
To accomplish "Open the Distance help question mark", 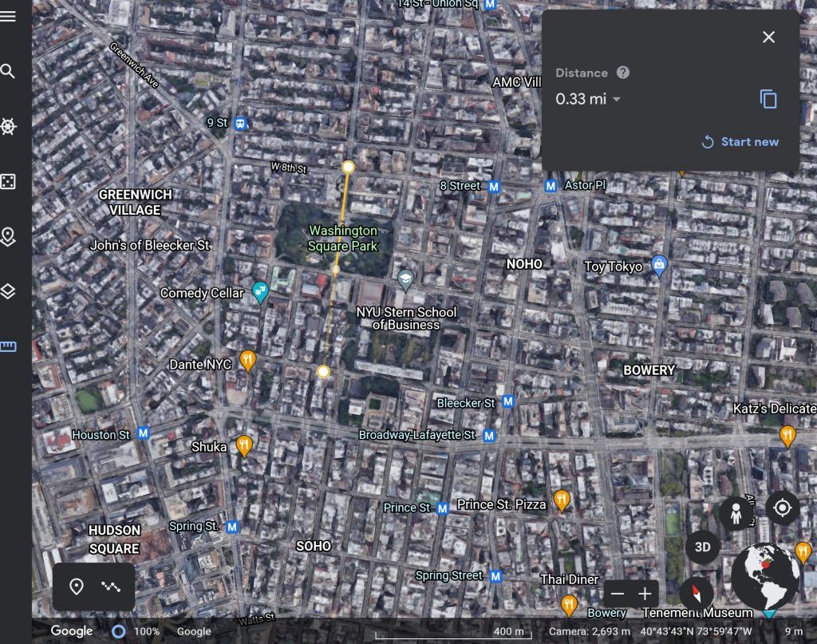I will pyautogui.click(x=622, y=73).
